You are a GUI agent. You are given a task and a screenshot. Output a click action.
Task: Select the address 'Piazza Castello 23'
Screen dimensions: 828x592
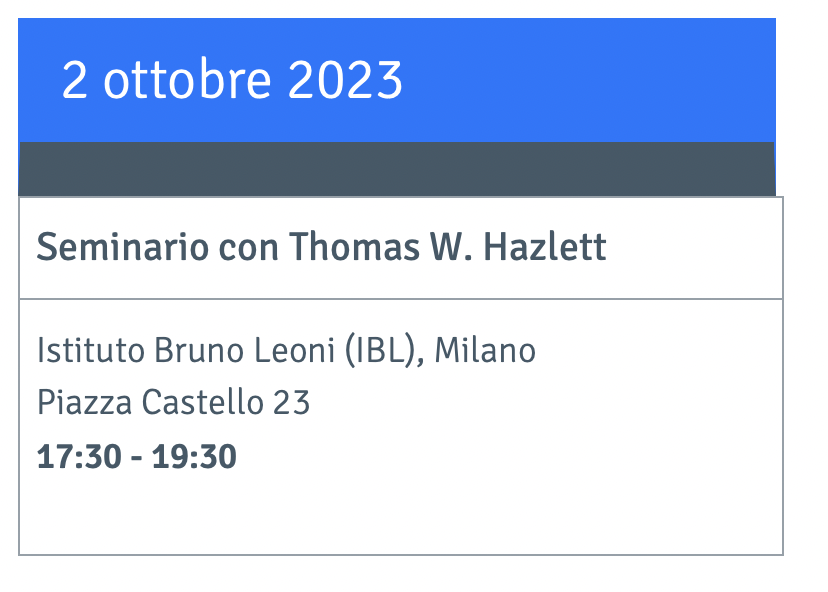point(173,402)
